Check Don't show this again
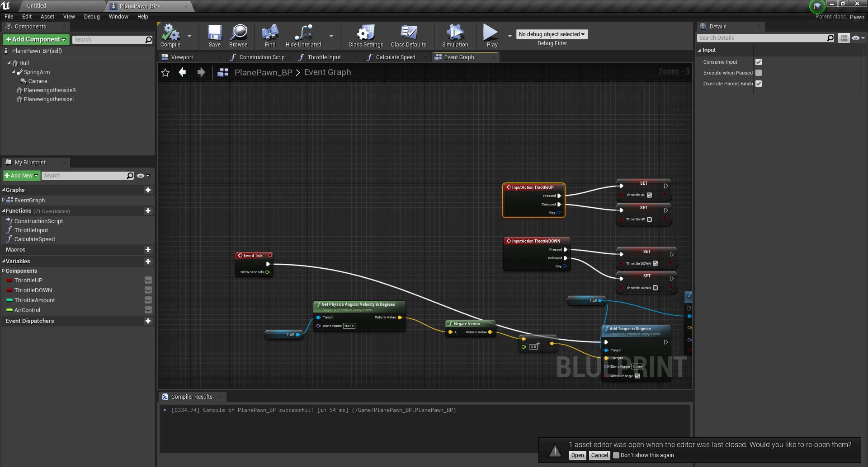 coord(616,455)
